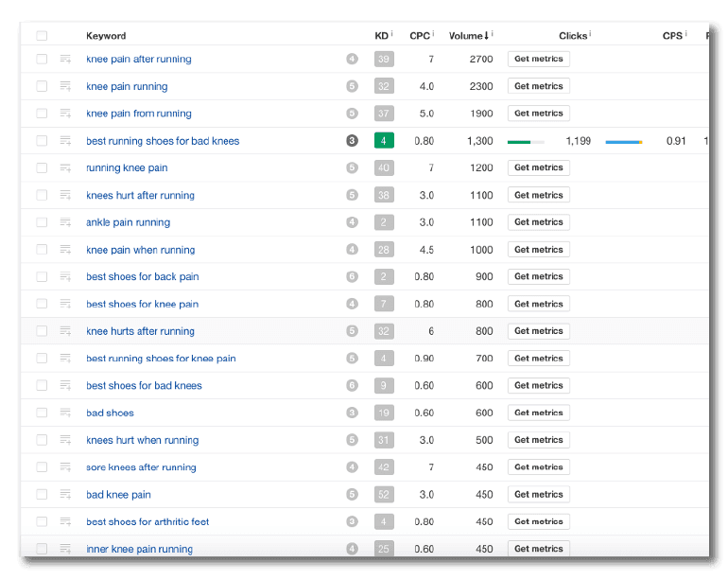Click the info icon beside the KD header
This screenshot has width=728, height=580.
pyautogui.click(x=392, y=35)
